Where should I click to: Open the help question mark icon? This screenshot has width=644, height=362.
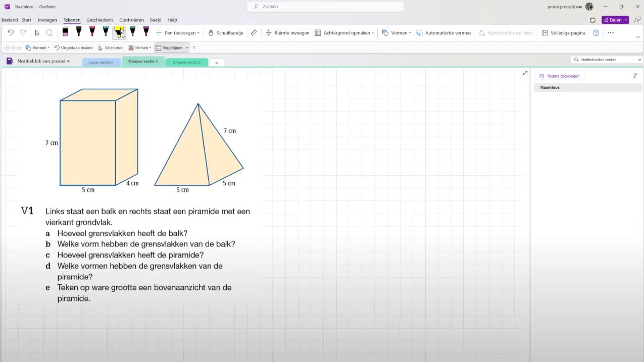coord(596,33)
